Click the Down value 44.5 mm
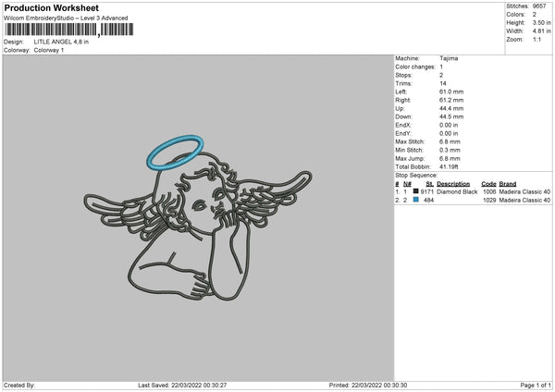555x392 pixels. (x=451, y=116)
